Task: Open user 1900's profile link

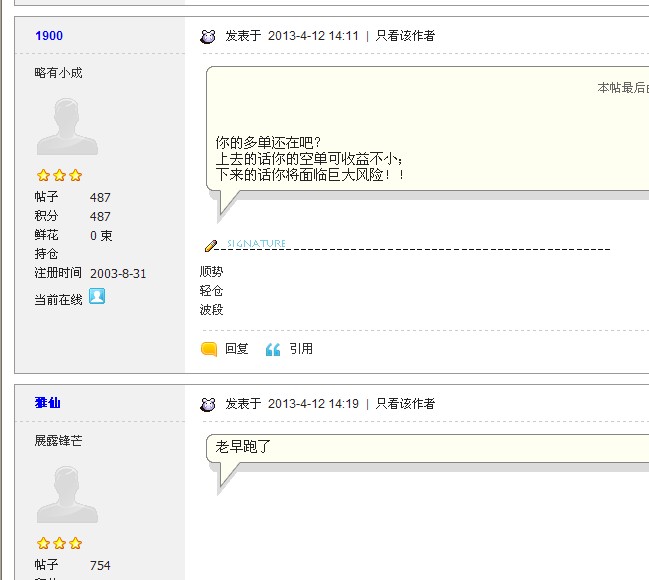Action: pyautogui.click(x=49, y=36)
